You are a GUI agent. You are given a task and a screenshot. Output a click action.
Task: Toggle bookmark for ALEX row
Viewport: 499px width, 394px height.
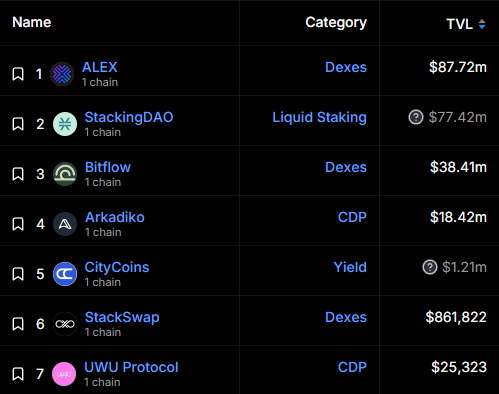(x=18, y=74)
